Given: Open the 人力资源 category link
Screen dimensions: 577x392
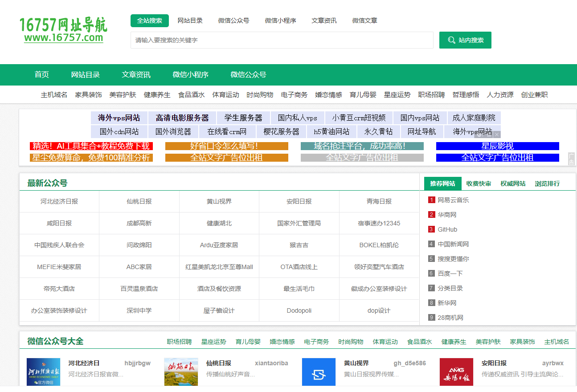Looking at the screenshot, I should pyautogui.click(x=500, y=95).
